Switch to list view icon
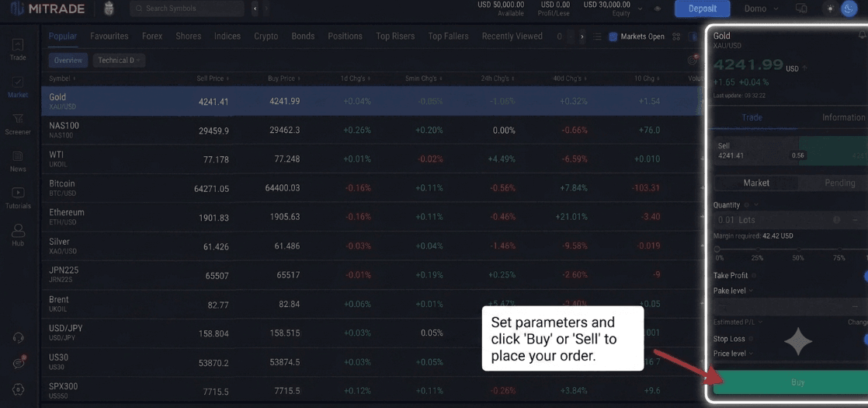Image resolution: width=868 pixels, height=408 pixels. 597,37
